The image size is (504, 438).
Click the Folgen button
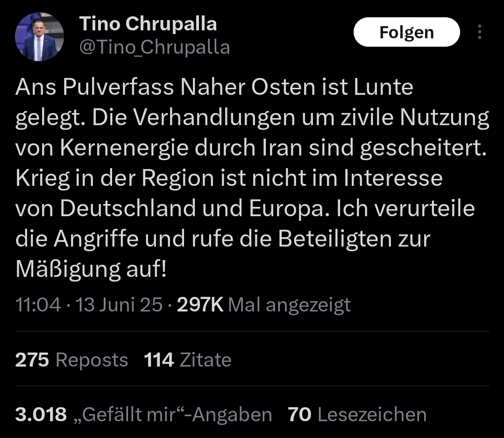[x=406, y=32]
